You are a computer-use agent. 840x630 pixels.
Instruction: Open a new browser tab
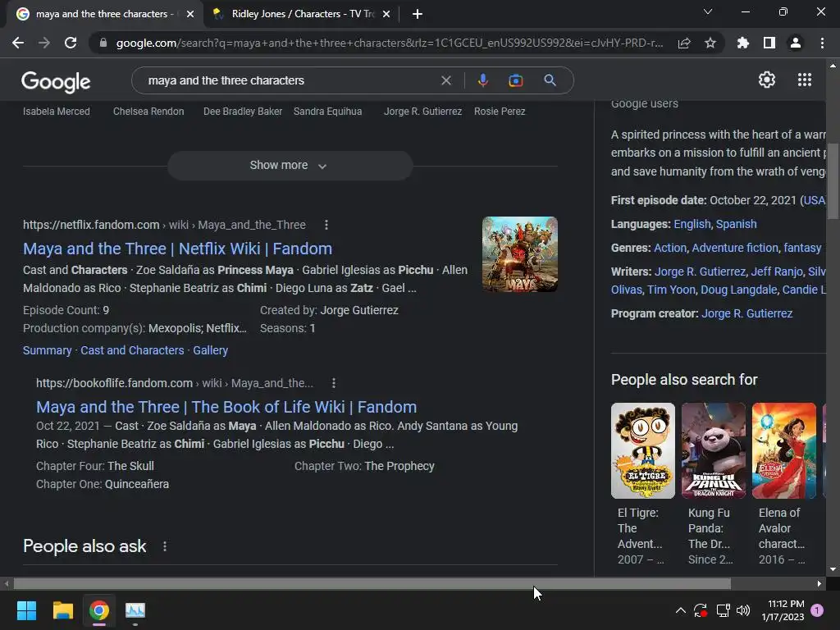(418, 14)
